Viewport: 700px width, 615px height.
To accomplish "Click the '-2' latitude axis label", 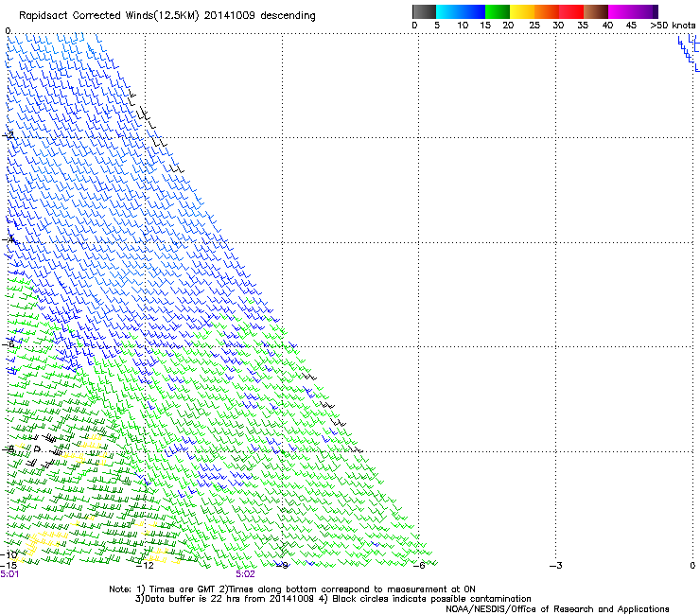I will 8,135.
